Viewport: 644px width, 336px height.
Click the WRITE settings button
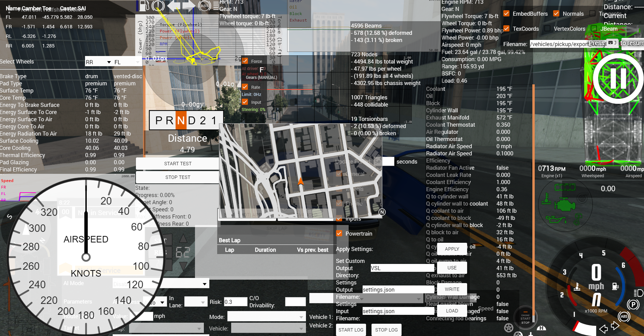click(452, 289)
